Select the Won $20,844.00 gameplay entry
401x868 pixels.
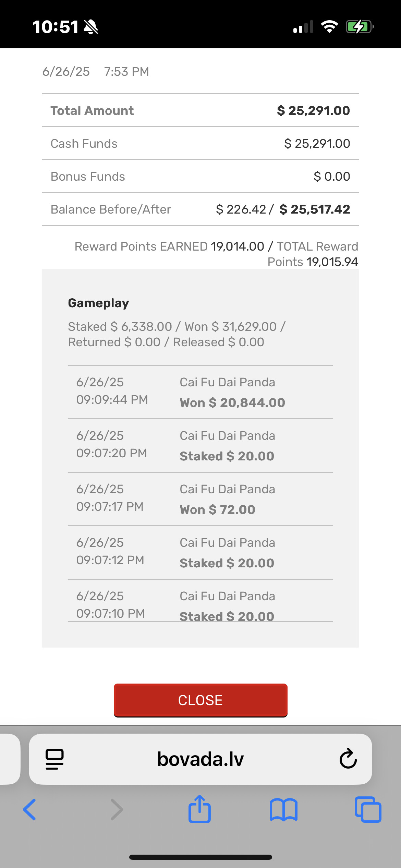(x=200, y=392)
